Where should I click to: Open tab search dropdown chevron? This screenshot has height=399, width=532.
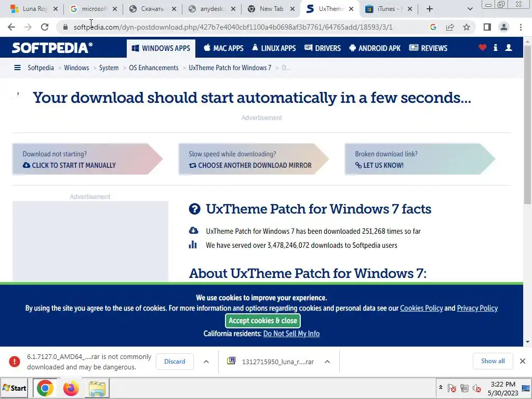tap(470, 9)
